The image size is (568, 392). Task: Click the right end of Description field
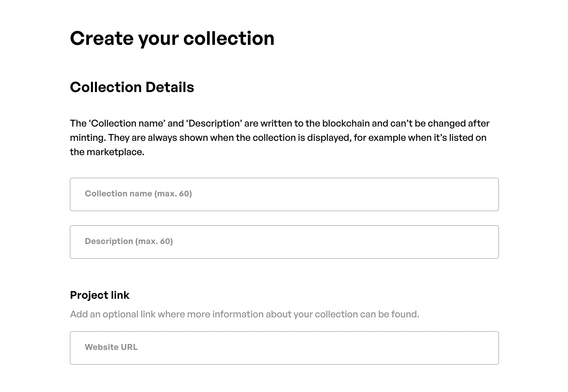tap(485, 242)
